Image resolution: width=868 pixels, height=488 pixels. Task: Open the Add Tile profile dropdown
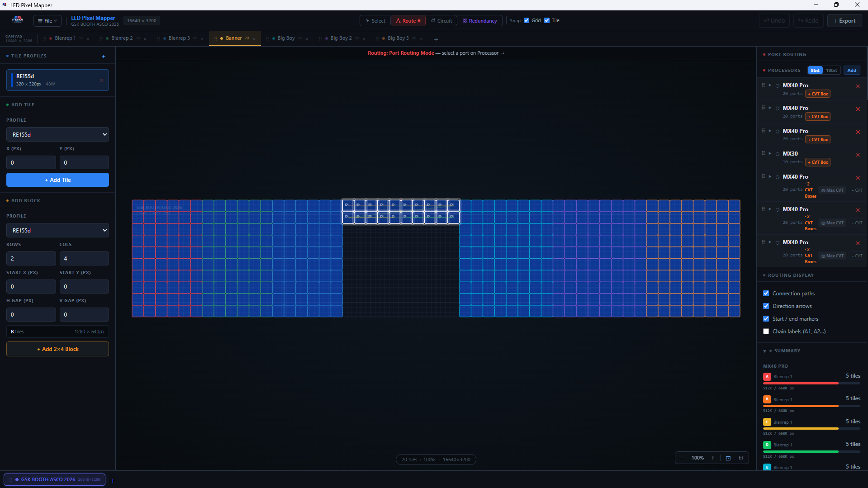[x=57, y=134]
